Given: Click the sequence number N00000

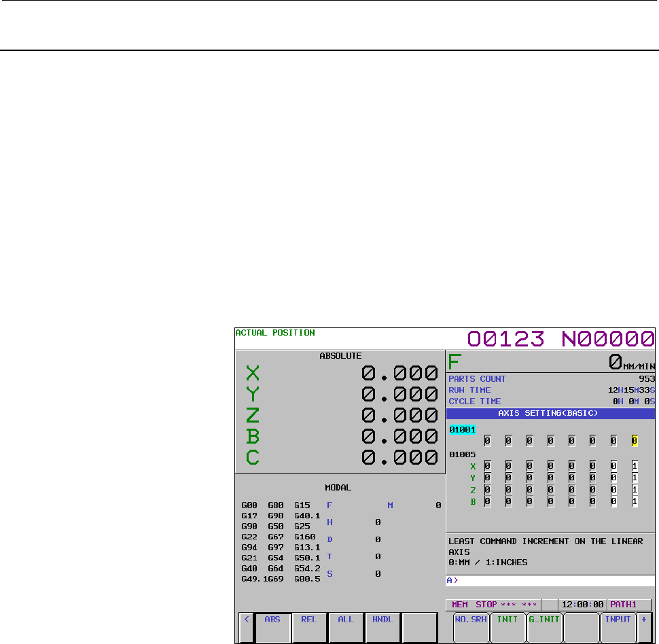Looking at the screenshot, I should [608, 339].
